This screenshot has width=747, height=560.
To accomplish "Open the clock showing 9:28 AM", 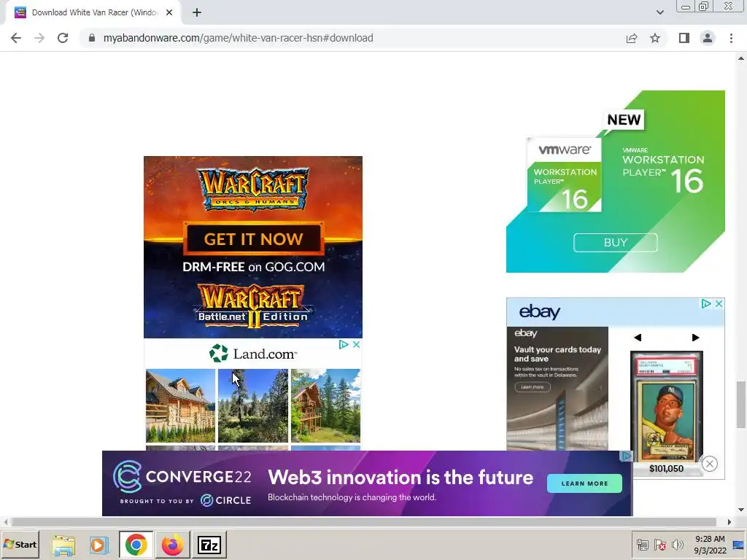I will [711, 545].
